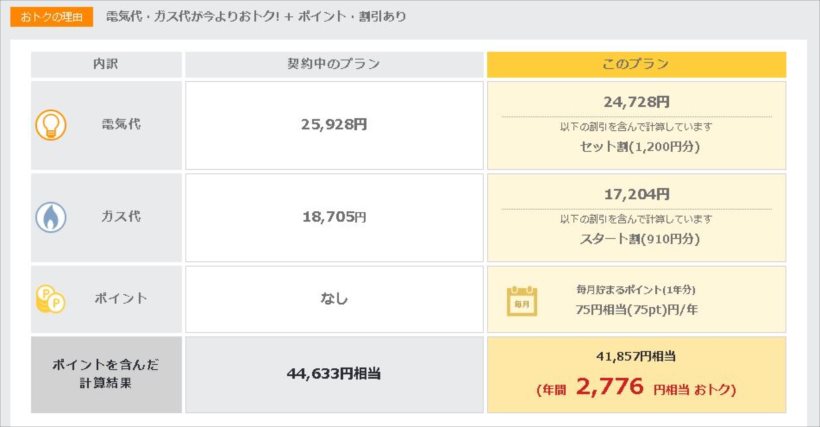
Task: Click the monthly calendar 毎月 icon
Action: [522, 301]
